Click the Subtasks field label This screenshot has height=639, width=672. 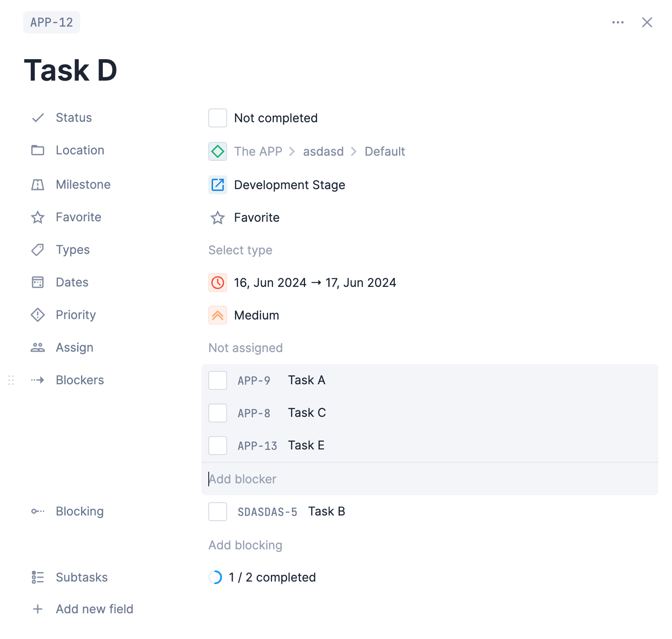click(x=82, y=578)
